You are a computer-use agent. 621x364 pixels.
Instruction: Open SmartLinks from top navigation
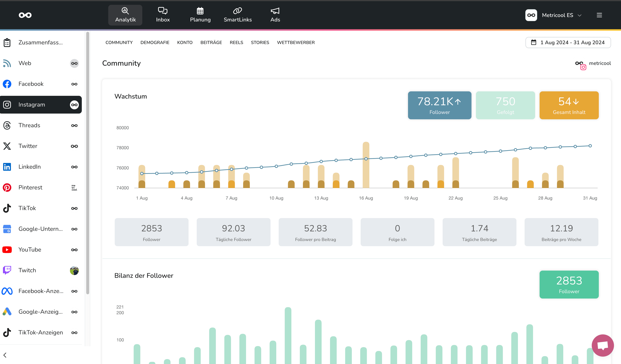click(238, 15)
